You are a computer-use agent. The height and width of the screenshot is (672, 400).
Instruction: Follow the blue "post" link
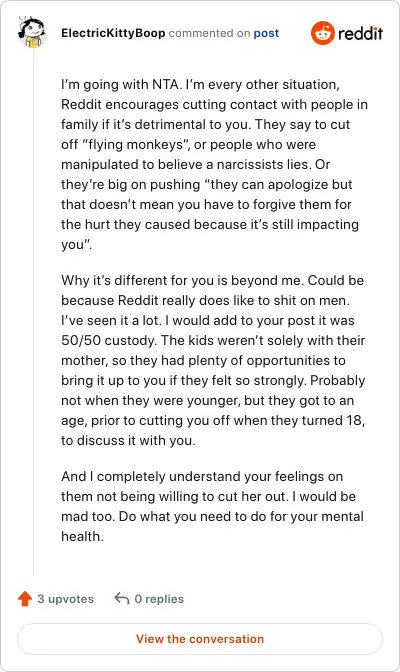click(266, 33)
